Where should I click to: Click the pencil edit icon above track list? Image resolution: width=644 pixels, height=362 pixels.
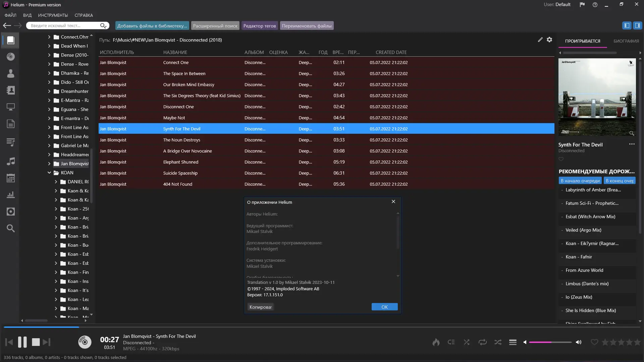540,40
